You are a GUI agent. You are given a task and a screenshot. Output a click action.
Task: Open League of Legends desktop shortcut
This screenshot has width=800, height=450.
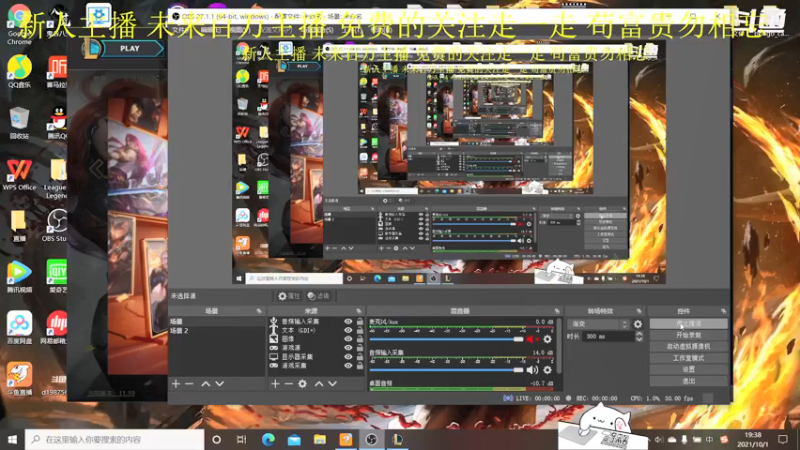point(56,179)
